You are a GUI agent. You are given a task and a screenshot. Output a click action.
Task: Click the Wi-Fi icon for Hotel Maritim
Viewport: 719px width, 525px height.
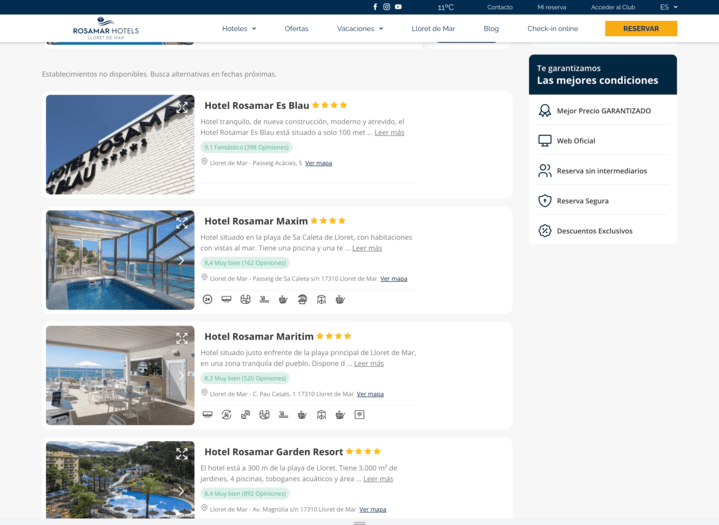pos(360,414)
